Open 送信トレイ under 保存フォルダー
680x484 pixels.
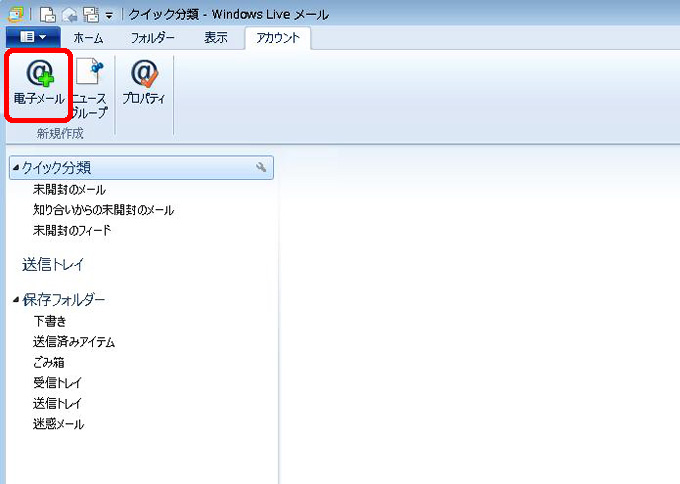[57, 403]
